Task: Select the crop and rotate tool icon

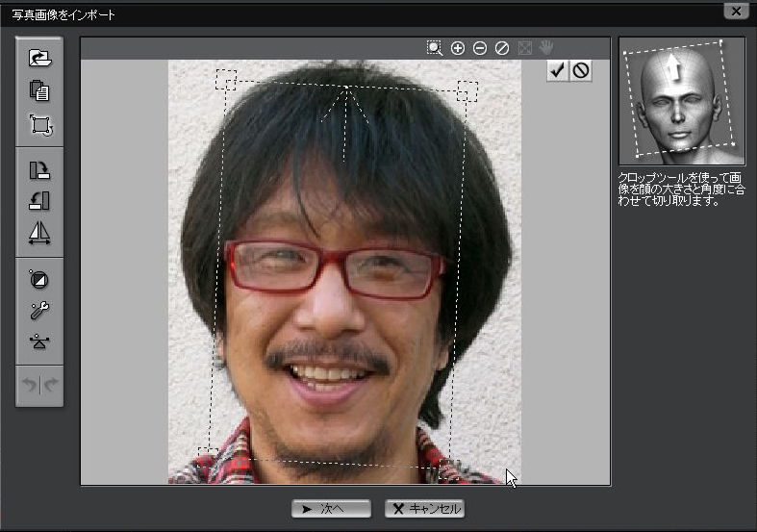Action: tap(40, 125)
